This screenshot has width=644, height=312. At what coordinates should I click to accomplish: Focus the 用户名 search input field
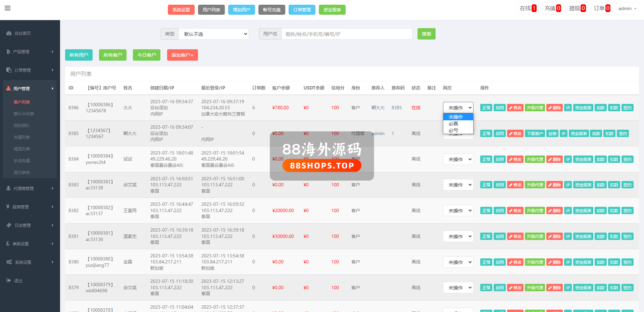click(x=347, y=34)
